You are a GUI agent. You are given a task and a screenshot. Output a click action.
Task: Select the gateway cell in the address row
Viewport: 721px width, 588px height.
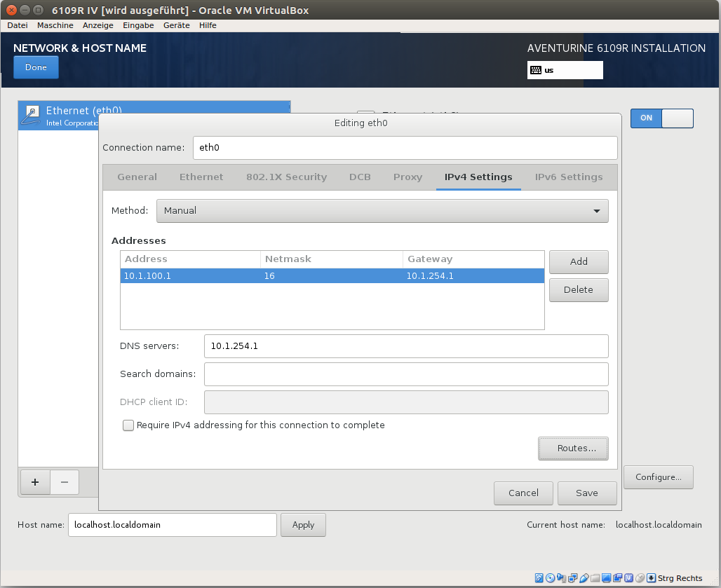click(473, 276)
